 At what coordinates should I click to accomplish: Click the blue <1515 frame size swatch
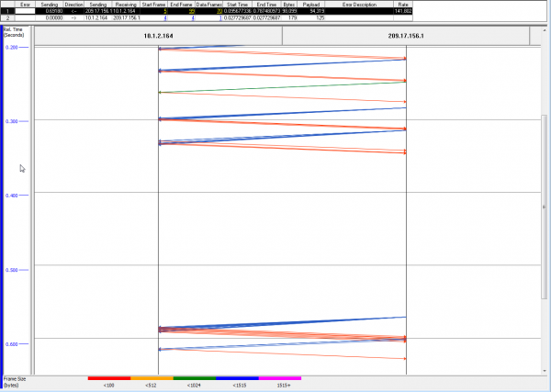tap(237, 378)
